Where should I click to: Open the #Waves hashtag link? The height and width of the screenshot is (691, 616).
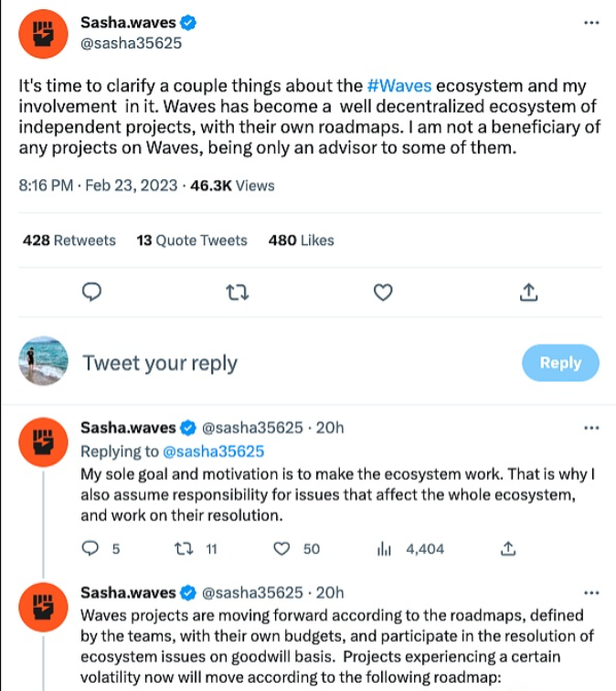click(x=398, y=87)
